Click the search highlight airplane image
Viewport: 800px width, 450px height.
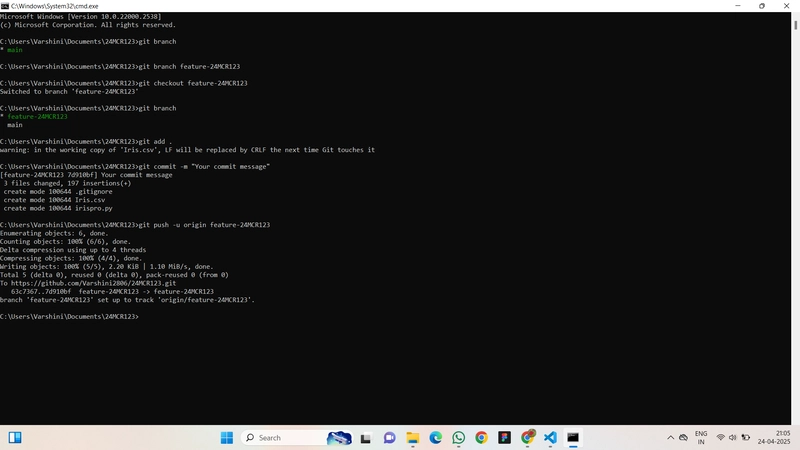[x=339, y=438]
